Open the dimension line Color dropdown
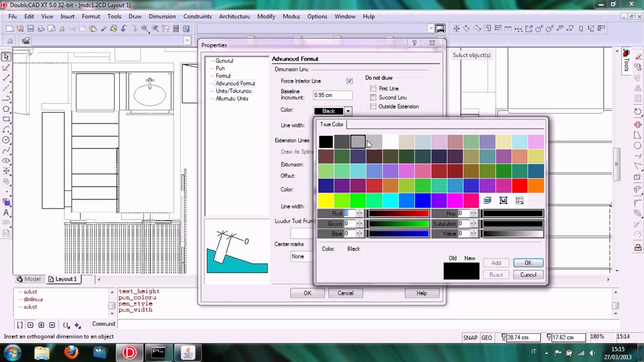644x362 pixels. [348, 111]
